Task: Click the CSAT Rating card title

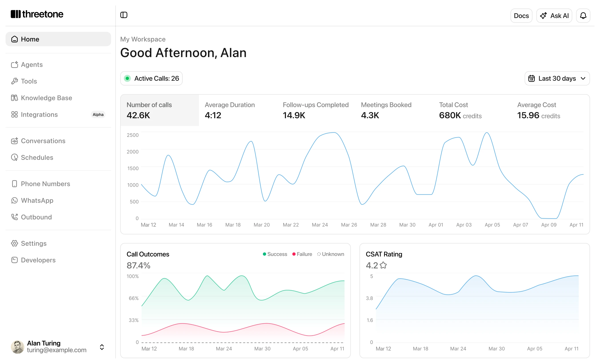Action: (384, 254)
